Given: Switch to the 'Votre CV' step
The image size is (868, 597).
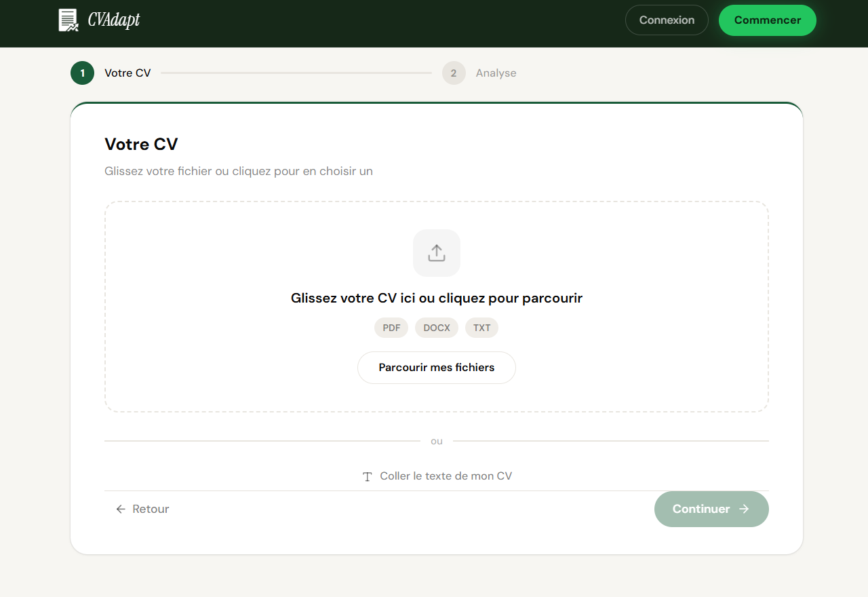Looking at the screenshot, I should pos(126,73).
